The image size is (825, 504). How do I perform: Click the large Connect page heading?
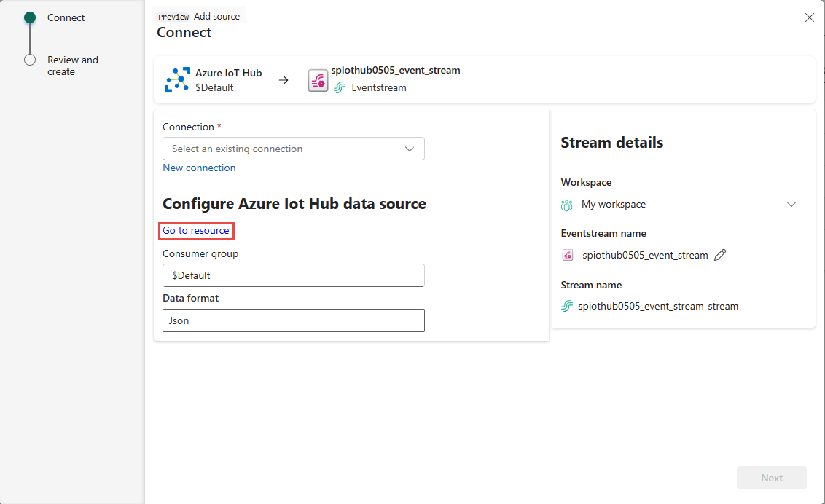tap(184, 33)
